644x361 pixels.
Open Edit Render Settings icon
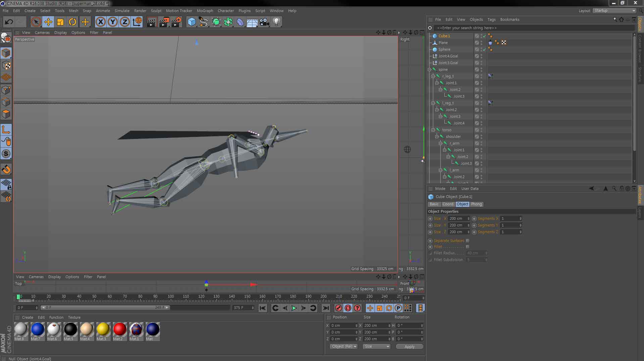(x=176, y=22)
